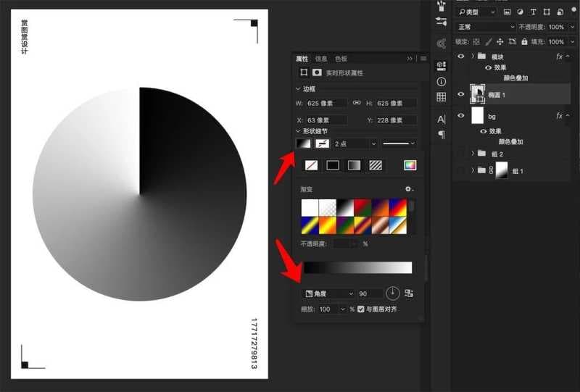Open the rainbow color picker icon
580x392 pixels.
coord(410,165)
